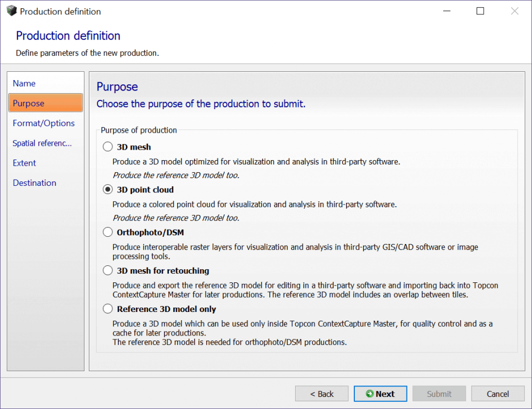Maximize the Production definition window
This screenshot has width=532, height=409.
point(480,11)
